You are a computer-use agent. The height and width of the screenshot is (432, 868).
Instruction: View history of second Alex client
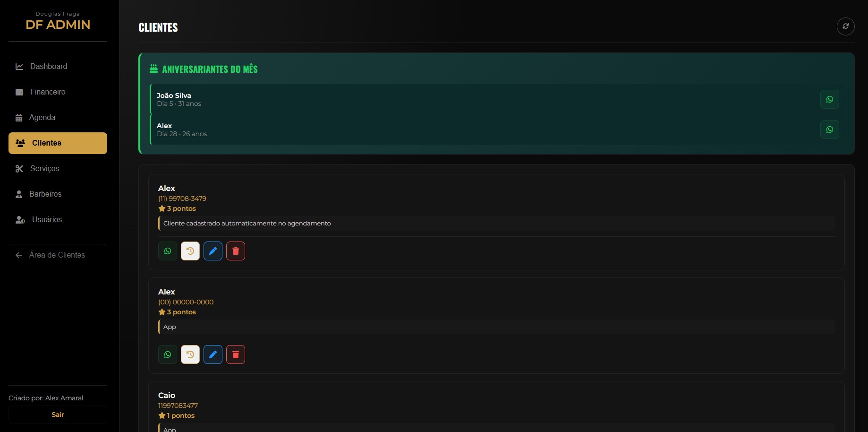pyautogui.click(x=190, y=354)
